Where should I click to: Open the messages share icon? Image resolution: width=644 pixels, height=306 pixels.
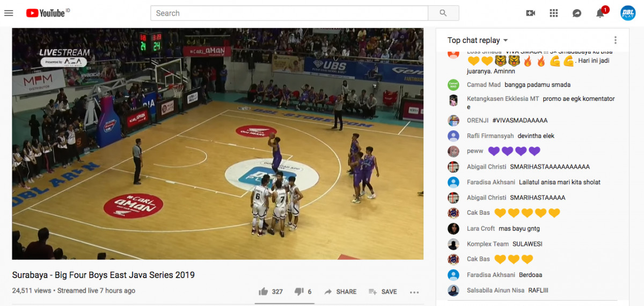coord(577,13)
